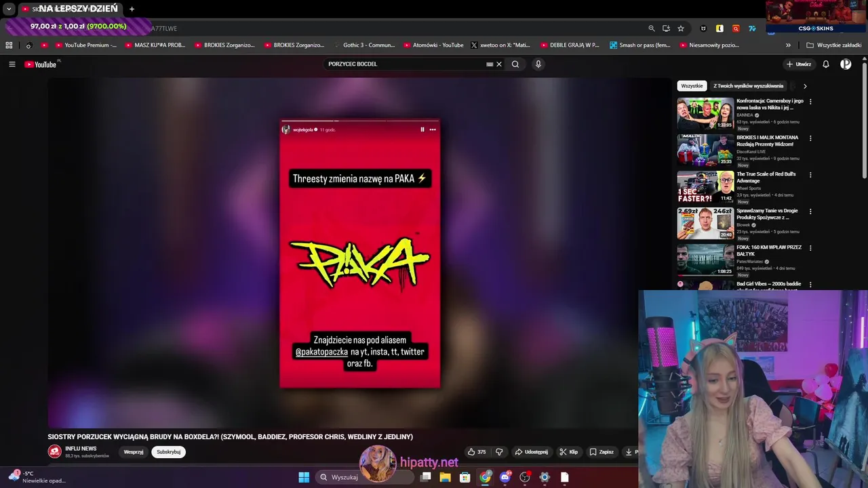Open the Gothic 3 - Commun... bookmark
The height and width of the screenshot is (488, 868).
click(364, 45)
